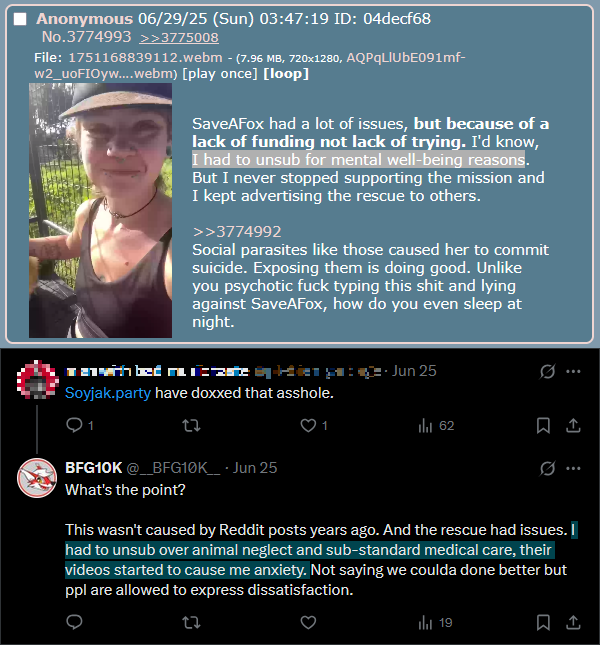Image resolution: width=600 pixels, height=645 pixels.
Task: Click the [loop] video option
Action: tap(286, 74)
